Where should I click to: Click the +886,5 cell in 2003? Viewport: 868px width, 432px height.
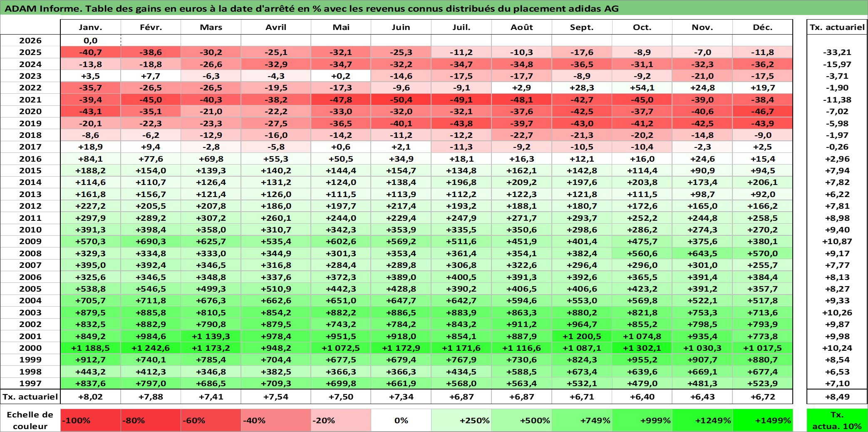pos(401,312)
